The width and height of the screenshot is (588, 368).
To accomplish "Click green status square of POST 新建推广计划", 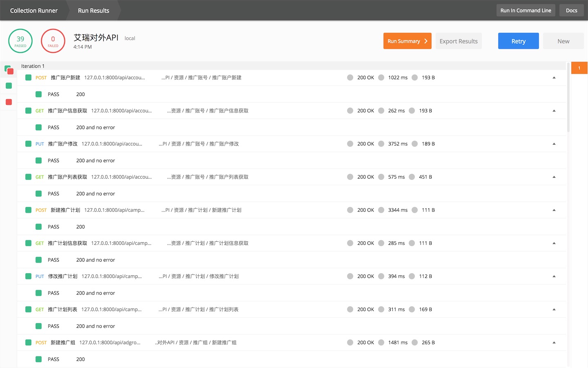I will click(28, 210).
